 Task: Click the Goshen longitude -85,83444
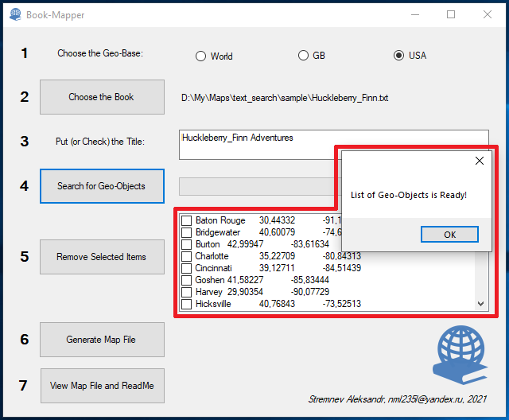(x=310, y=280)
